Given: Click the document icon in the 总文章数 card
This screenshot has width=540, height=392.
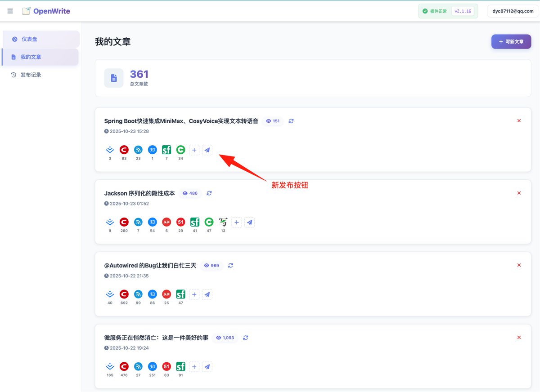Looking at the screenshot, I should (x=114, y=78).
